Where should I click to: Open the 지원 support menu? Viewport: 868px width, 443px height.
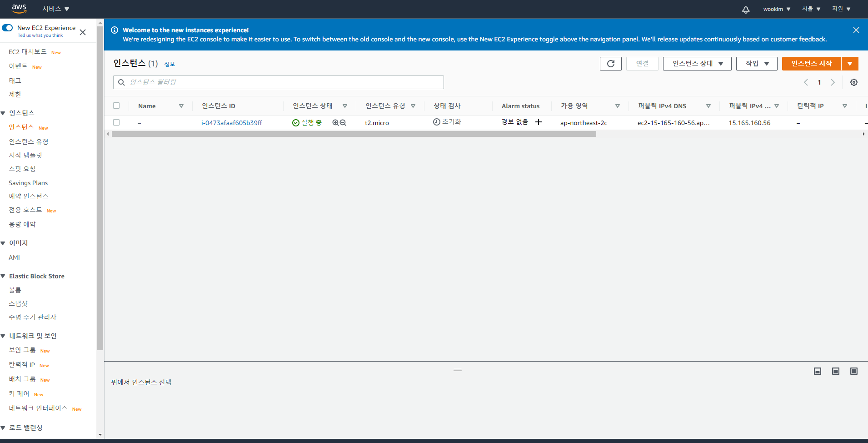(x=841, y=9)
